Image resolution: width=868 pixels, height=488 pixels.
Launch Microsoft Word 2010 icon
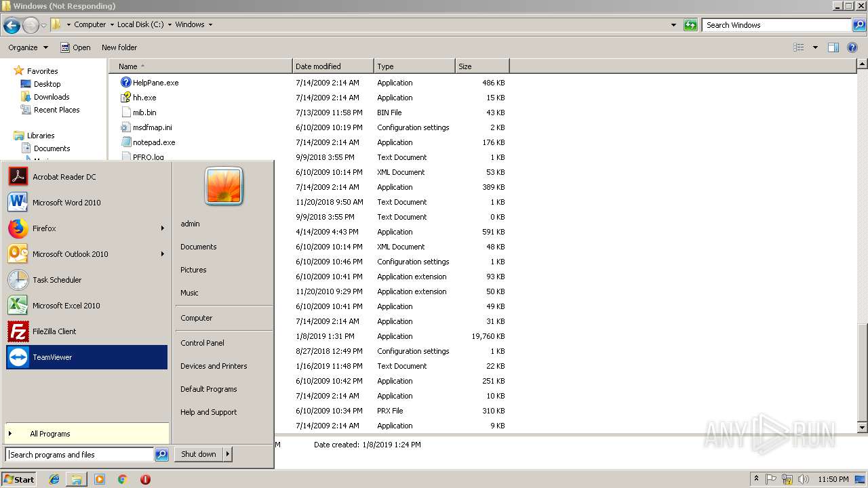click(x=18, y=203)
